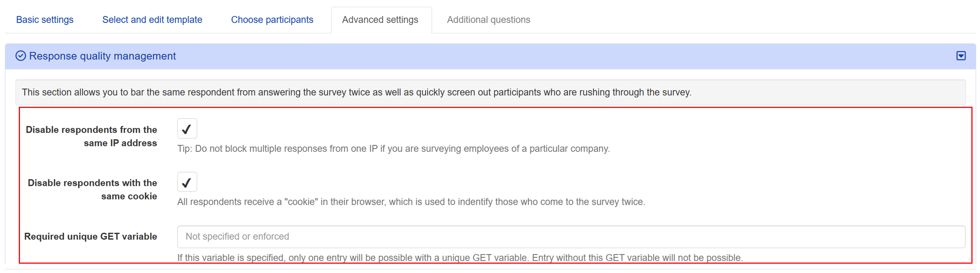Click the Response quality management heading
This screenshot has width=980, height=273.
click(x=102, y=56)
